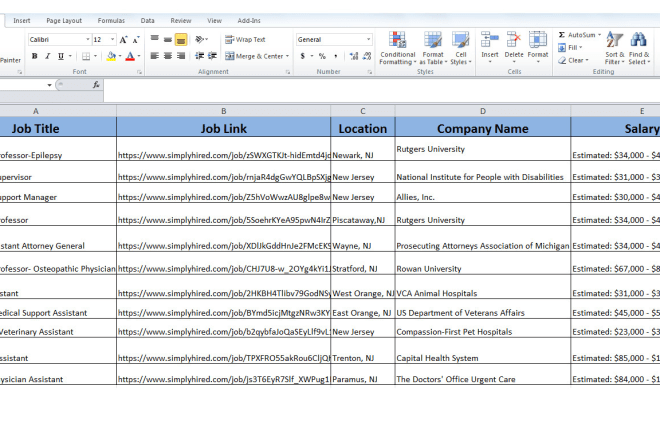660x440 pixels.
Task: Apply Comma Style
Action: (x=335, y=56)
